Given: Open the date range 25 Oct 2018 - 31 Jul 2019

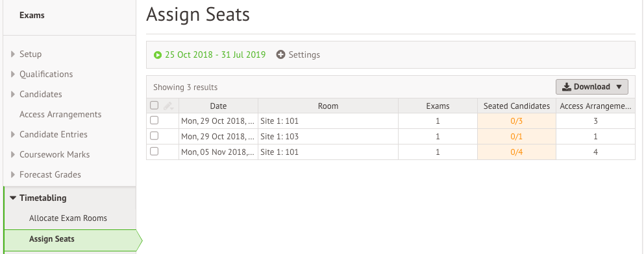Looking at the screenshot, I should [216, 54].
